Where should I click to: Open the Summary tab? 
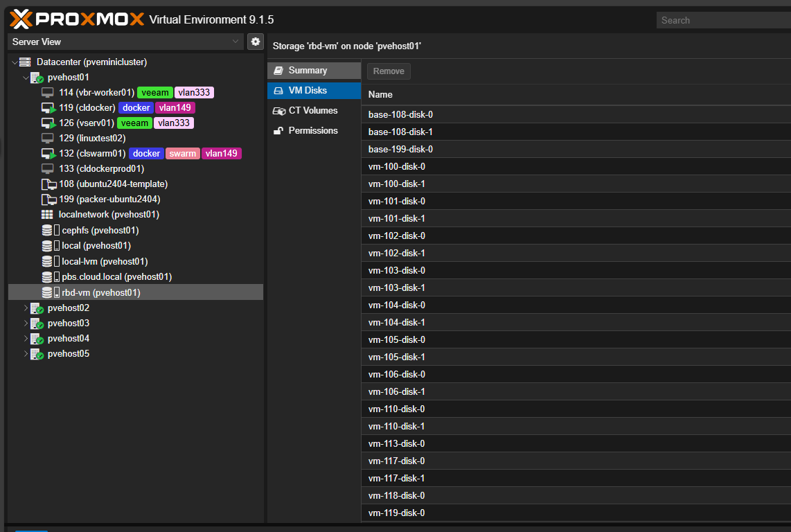coord(314,71)
